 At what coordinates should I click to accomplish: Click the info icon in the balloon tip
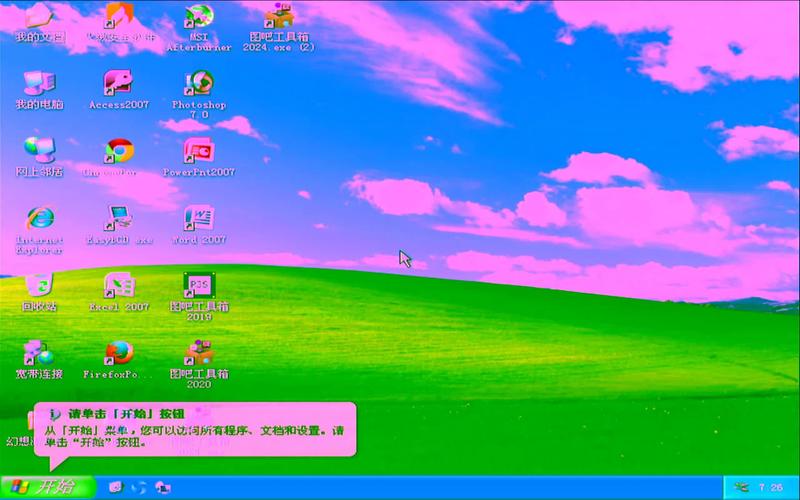[x=54, y=414]
